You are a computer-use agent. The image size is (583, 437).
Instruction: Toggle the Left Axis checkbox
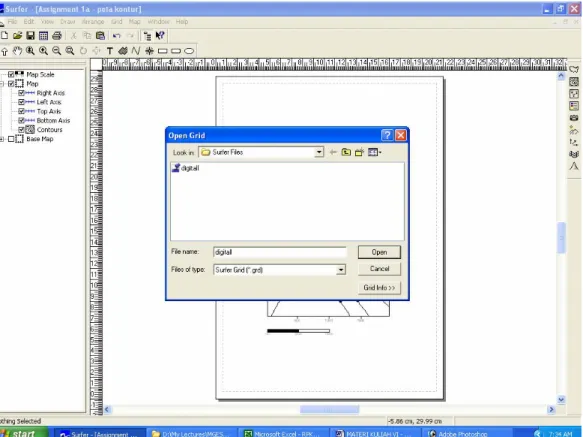[21, 102]
